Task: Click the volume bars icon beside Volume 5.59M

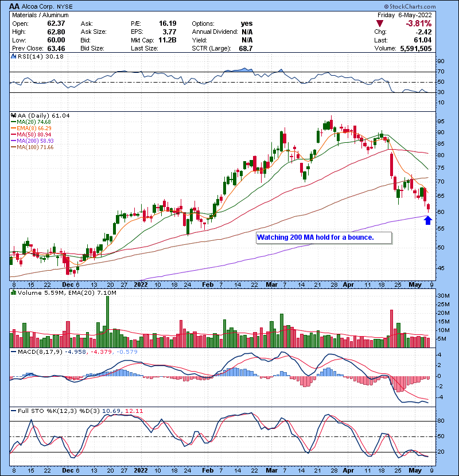Action: [x=13, y=292]
